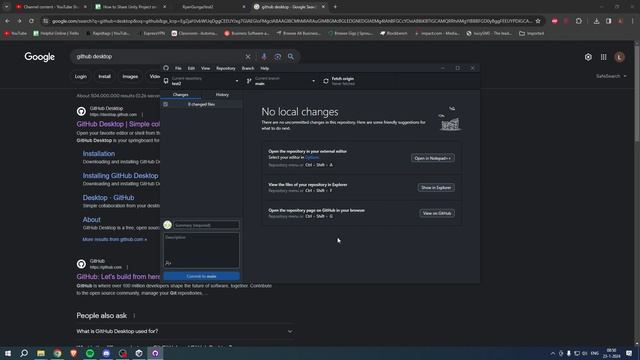Click the magnifier search icon in Google
This screenshot has width=640, height=360.
click(x=291, y=57)
